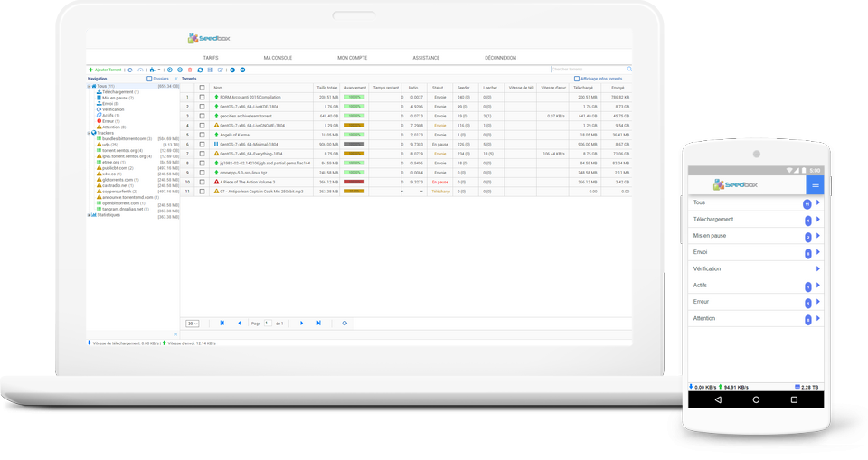Viewport: 868px width, 460px height.
Task: Check the box for omnetpp-5.3-src-linux.tgz
Action: 202,172
